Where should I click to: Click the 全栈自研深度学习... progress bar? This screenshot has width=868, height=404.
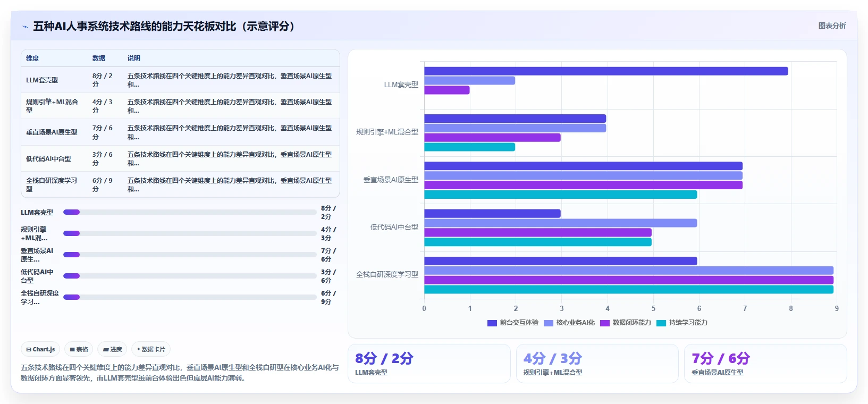190,297
